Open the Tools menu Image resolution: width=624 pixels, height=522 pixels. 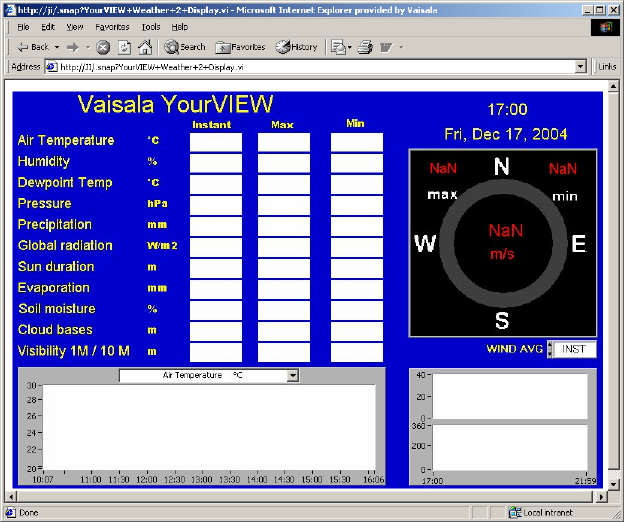point(151,27)
